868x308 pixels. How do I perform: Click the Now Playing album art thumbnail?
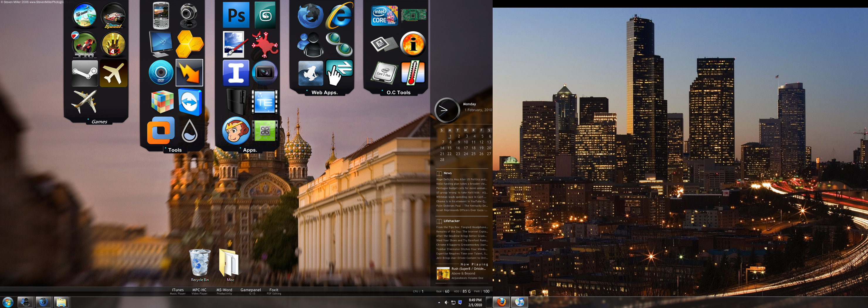[x=443, y=273]
